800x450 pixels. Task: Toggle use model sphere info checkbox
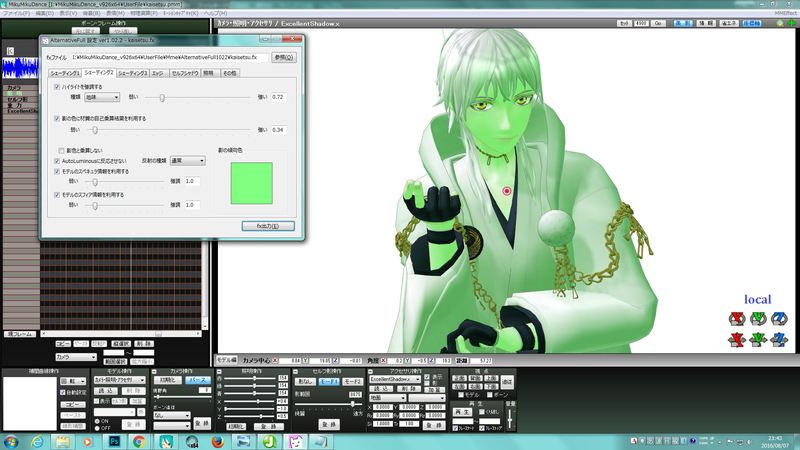57,195
